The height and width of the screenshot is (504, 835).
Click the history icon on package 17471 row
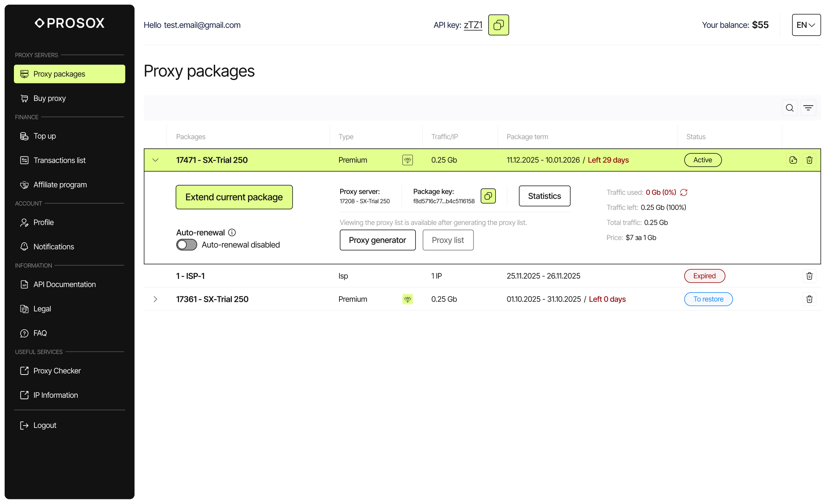[x=793, y=160]
